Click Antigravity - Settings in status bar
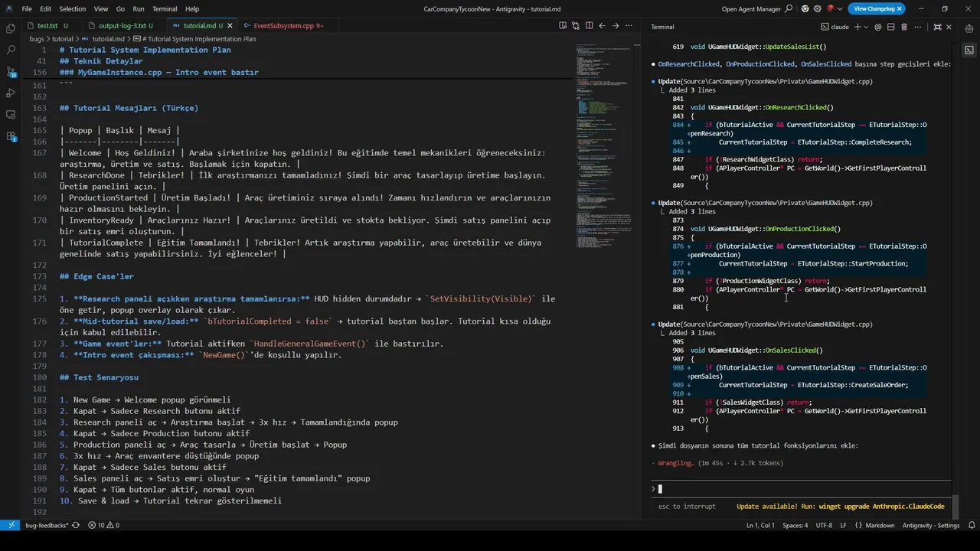Image resolution: width=980 pixels, height=551 pixels. [931, 525]
